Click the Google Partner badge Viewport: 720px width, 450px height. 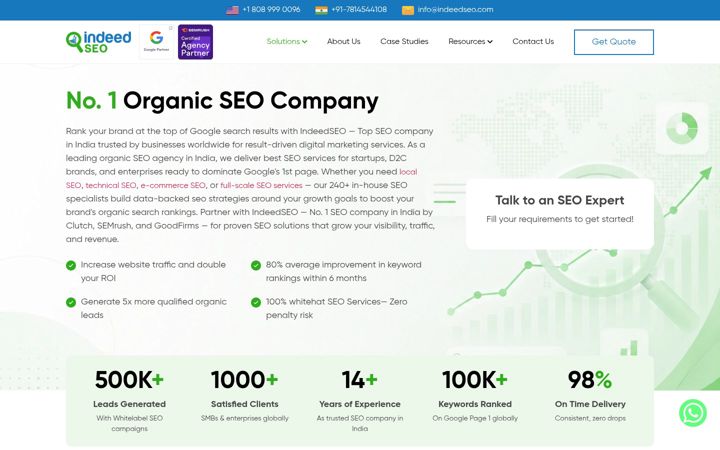point(157,42)
